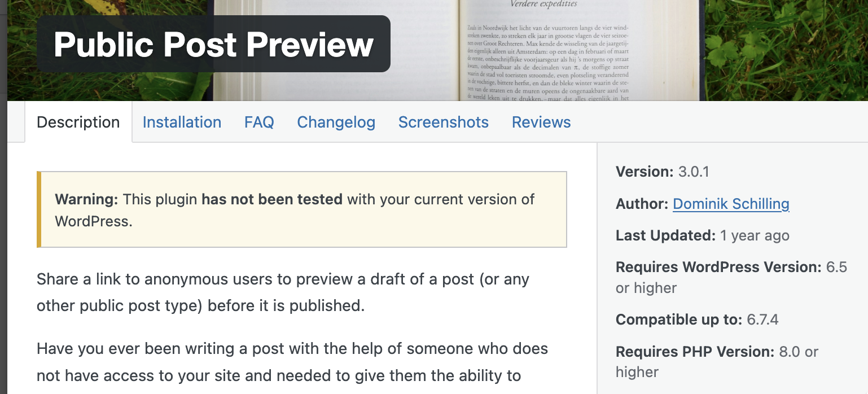Image resolution: width=868 pixels, height=394 pixels.
Task: Click the yellow left border of the warning box
Action: pyautogui.click(x=39, y=209)
